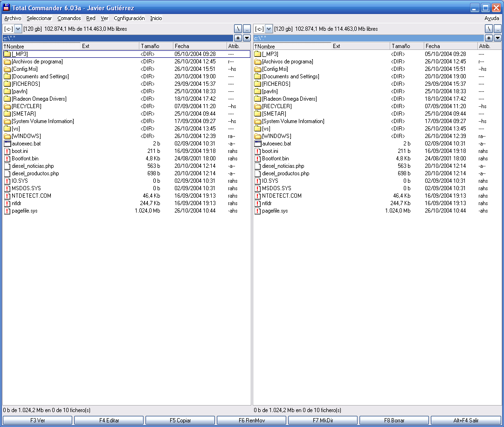
Task: Click right panel path bar c:\*.*
Action: coord(369,38)
